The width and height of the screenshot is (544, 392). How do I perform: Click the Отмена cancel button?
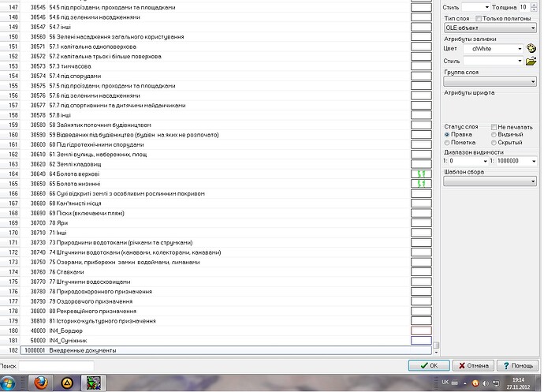(x=473, y=366)
